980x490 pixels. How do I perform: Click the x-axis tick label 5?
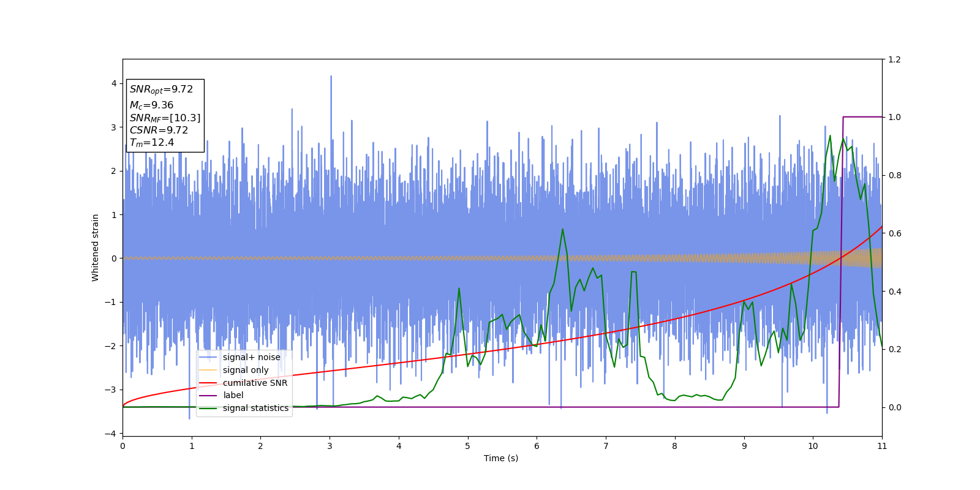pyautogui.click(x=468, y=446)
